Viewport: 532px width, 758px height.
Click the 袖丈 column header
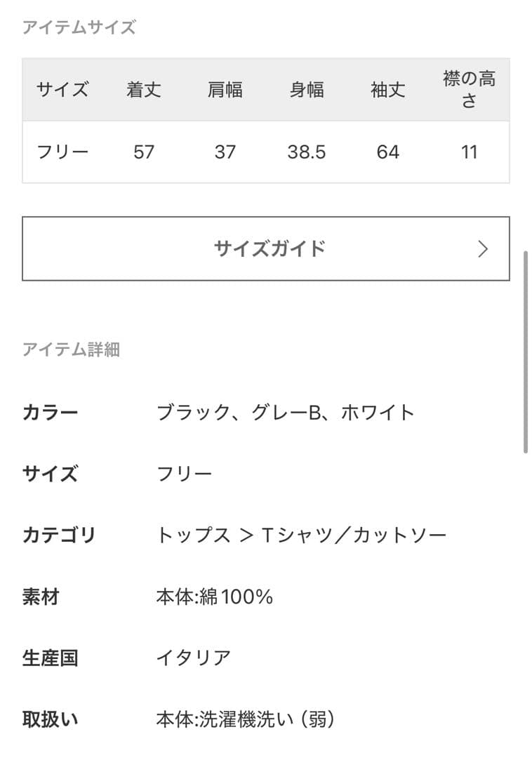[x=389, y=90]
